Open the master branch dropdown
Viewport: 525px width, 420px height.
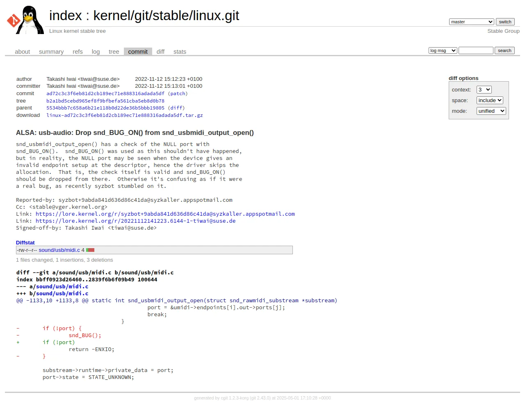(471, 22)
